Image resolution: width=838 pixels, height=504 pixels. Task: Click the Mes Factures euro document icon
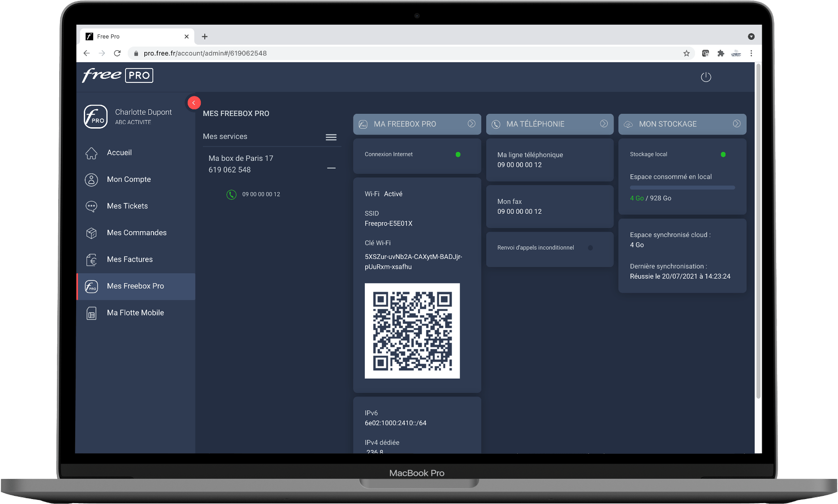(91, 260)
